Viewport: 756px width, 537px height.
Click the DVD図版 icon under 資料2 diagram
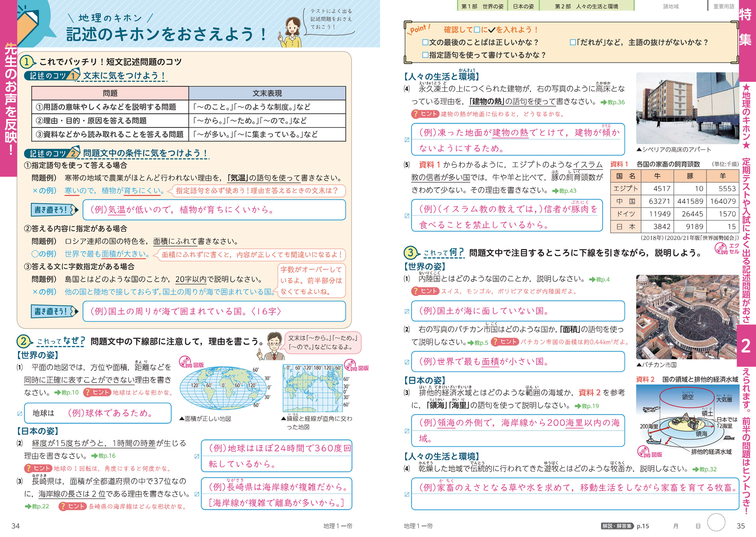[650, 452]
